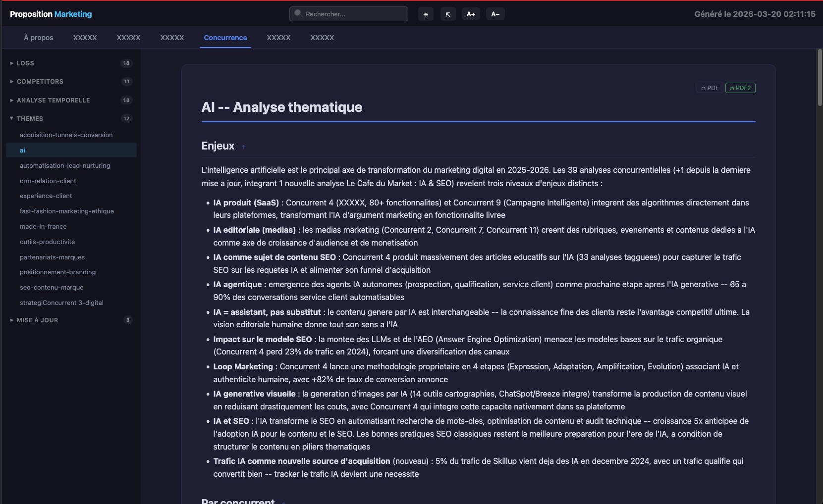
Task: Export page with gray PDF button
Action: coord(710,88)
